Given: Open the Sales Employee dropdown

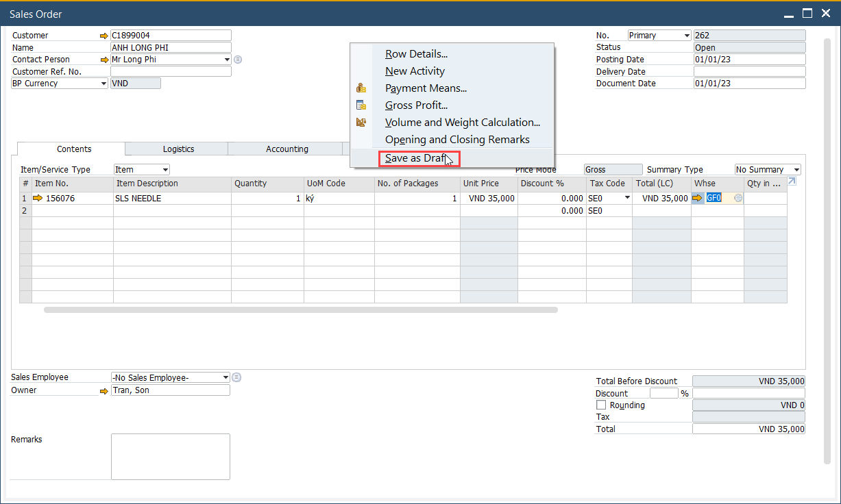Looking at the screenshot, I should [x=226, y=377].
